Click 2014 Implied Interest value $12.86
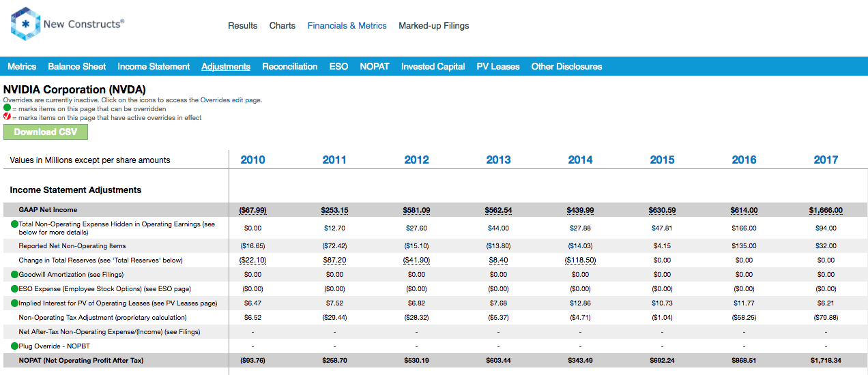The height and width of the screenshot is (375, 868). tap(580, 303)
